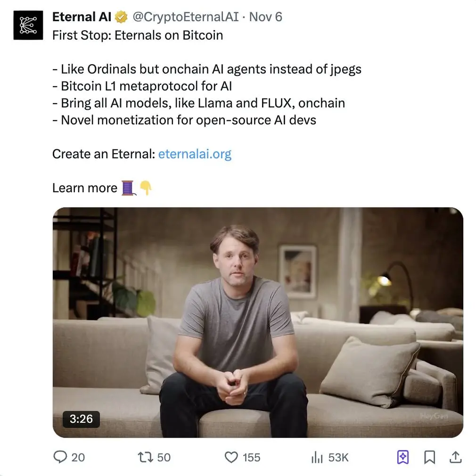Click the 53K views count
The width and height of the screenshot is (476, 476).
(x=338, y=457)
